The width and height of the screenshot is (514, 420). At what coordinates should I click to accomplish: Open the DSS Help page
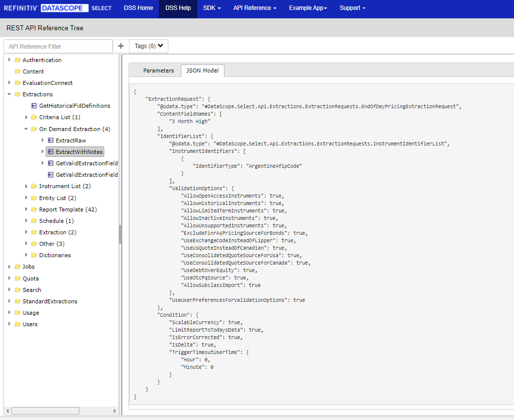pyautogui.click(x=178, y=8)
